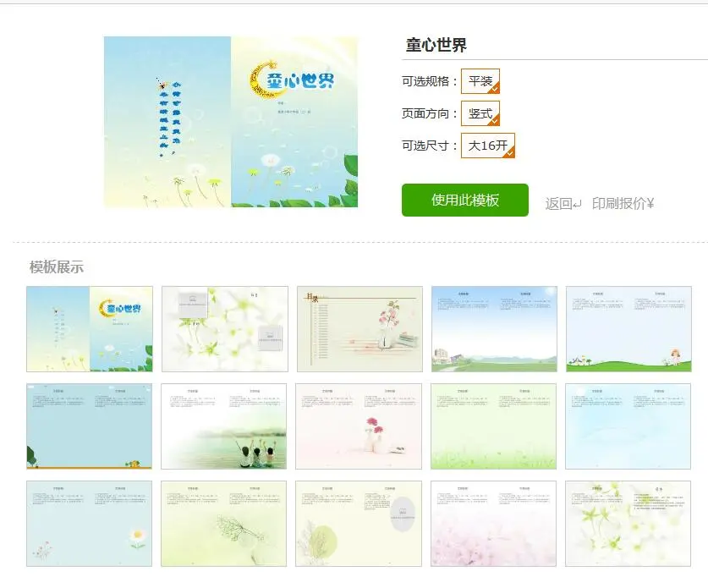Choose the 竖式 page orientation option
This screenshot has height=588, width=708.
point(480,113)
